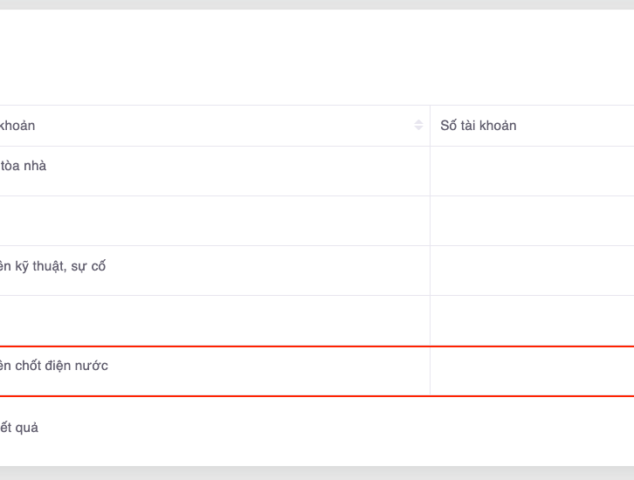
Task: Click the down sort caret in the 'khoản' header
Action: [x=418, y=130]
